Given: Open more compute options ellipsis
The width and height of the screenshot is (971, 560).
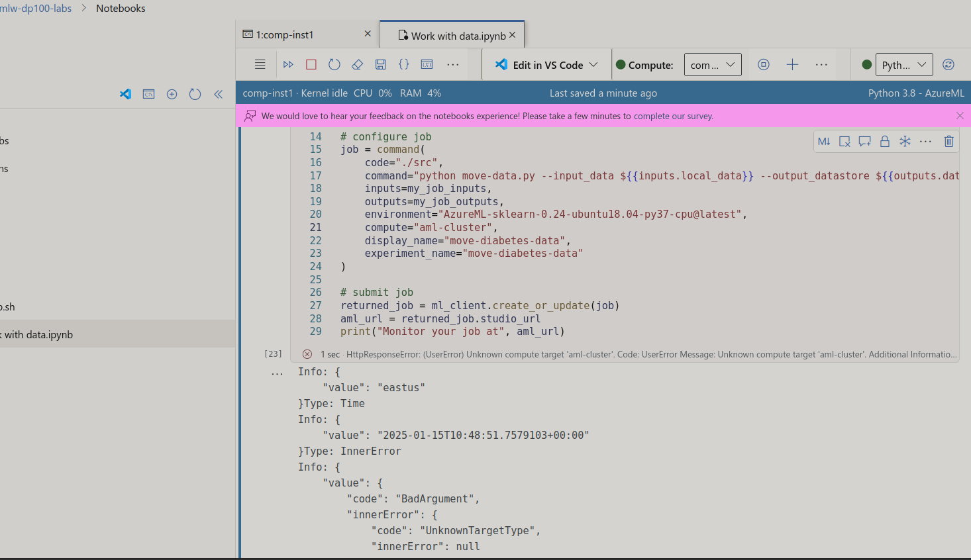Looking at the screenshot, I should [x=821, y=64].
